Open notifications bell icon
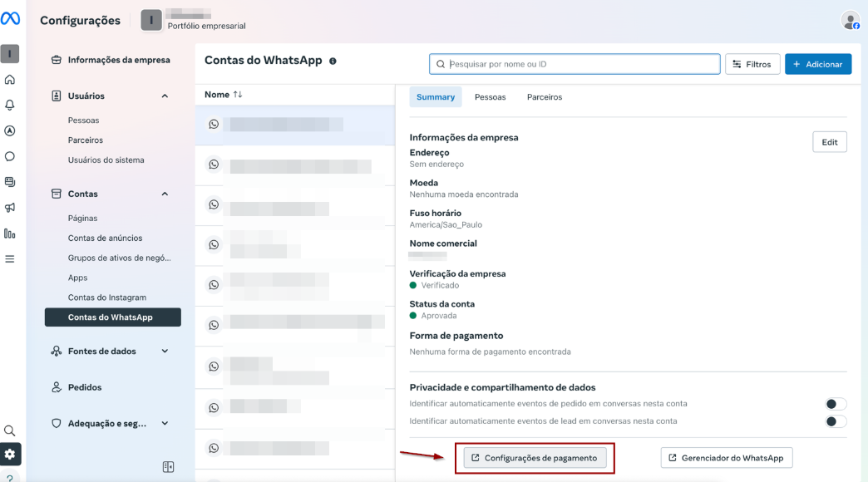868x482 pixels. point(10,106)
